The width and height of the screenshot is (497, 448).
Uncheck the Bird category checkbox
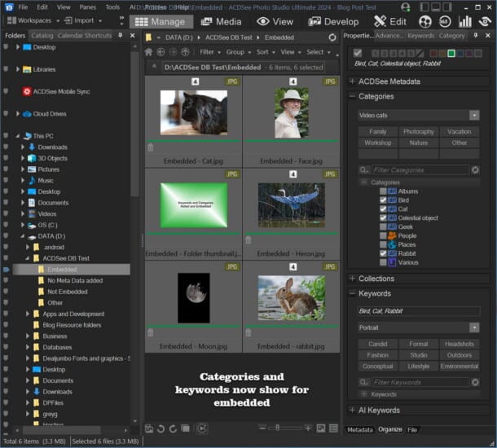[383, 200]
